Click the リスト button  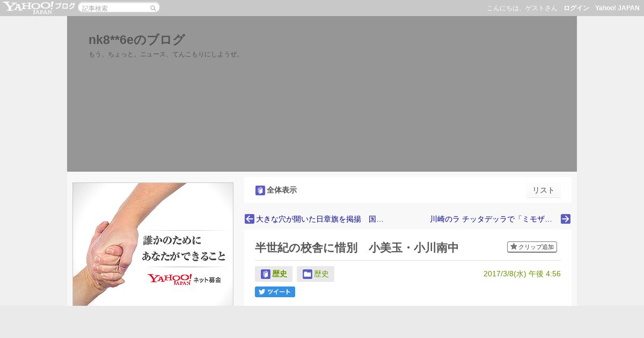[544, 190]
